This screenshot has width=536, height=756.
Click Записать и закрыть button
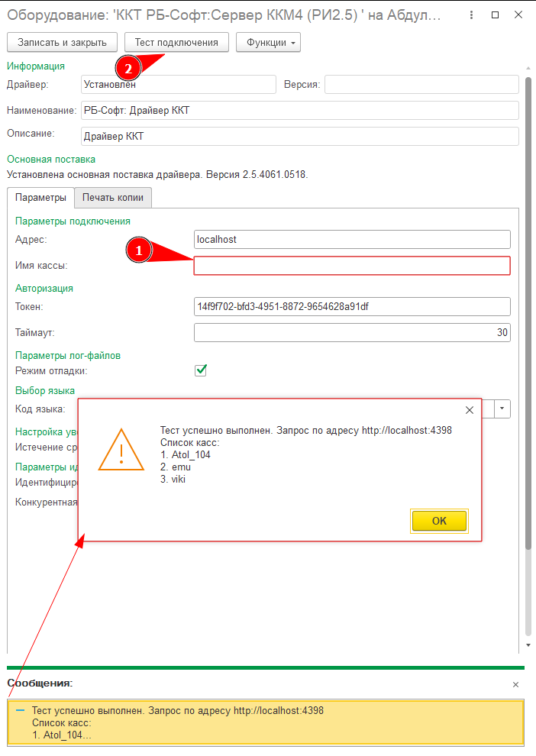coord(62,43)
